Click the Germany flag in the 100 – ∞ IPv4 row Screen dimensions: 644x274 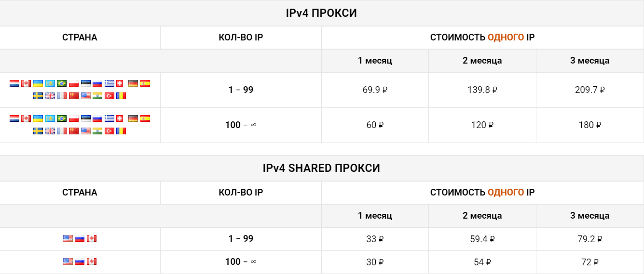133,118
